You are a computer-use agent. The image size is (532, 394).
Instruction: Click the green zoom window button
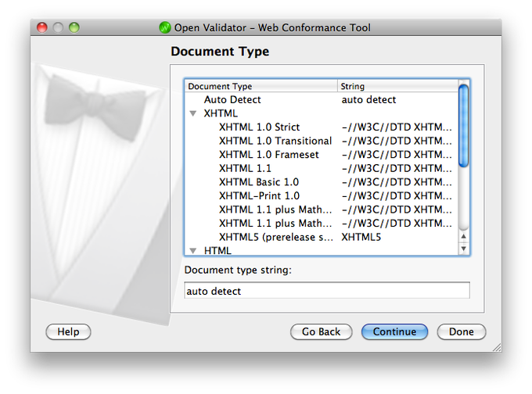74,27
